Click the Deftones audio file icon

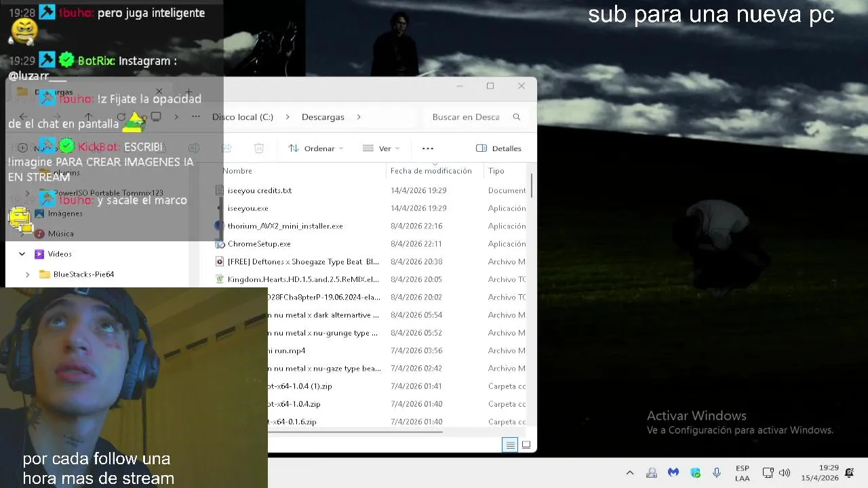pos(220,262)
